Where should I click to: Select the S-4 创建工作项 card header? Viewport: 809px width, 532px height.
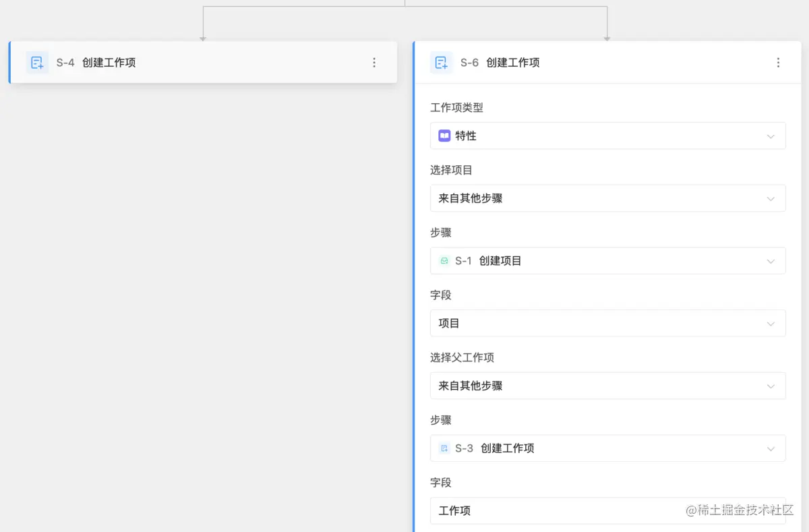pyautogui.click(x=203, y=63)
